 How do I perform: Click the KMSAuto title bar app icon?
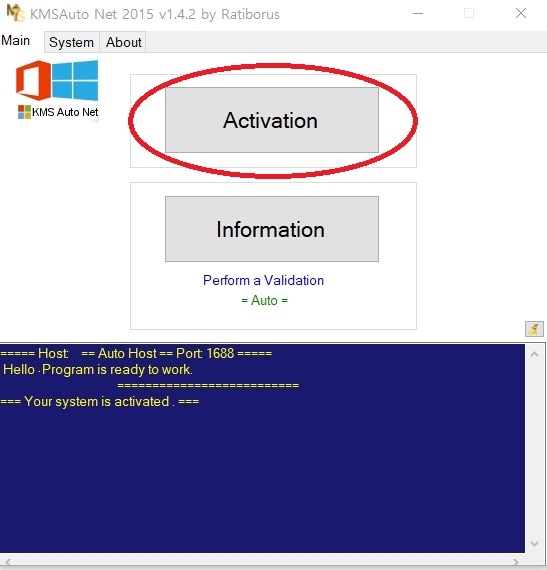coord(15,13)
